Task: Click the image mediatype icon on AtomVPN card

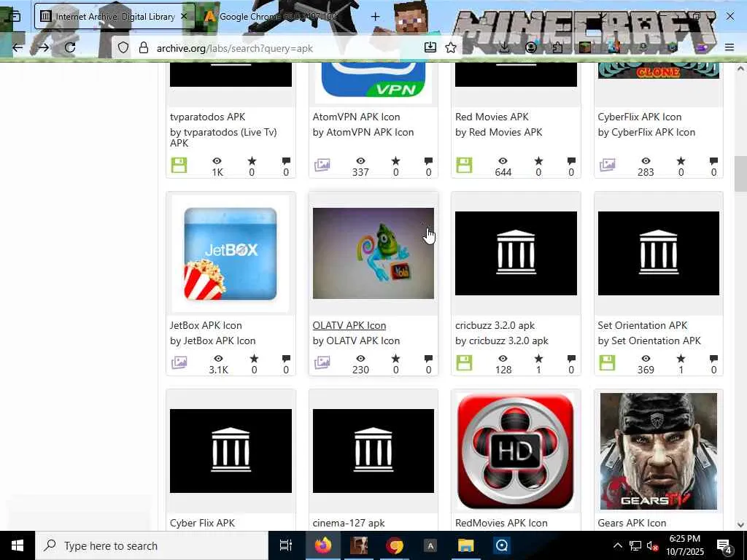Action: [322, 165]
